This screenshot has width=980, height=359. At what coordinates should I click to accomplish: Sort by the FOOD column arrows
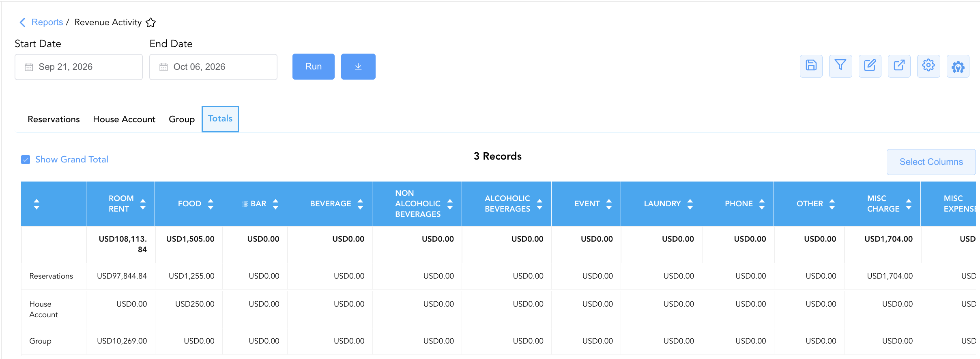(x=211, y=204)
